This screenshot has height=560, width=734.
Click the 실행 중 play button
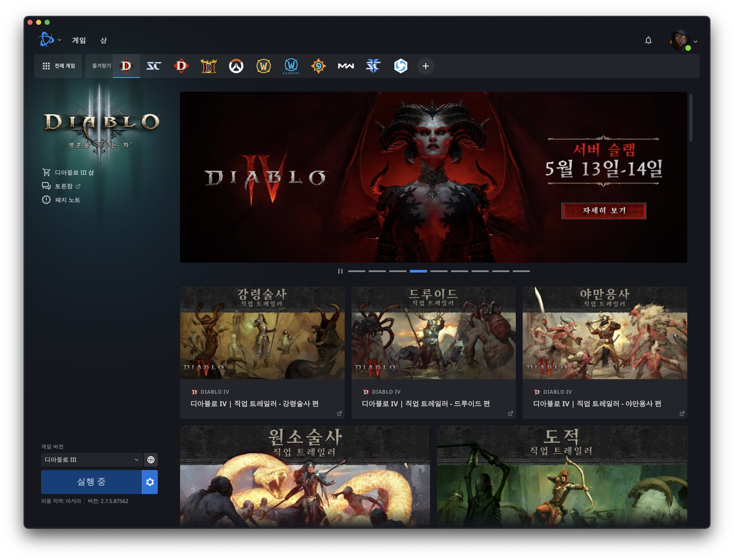pos(91,482)
